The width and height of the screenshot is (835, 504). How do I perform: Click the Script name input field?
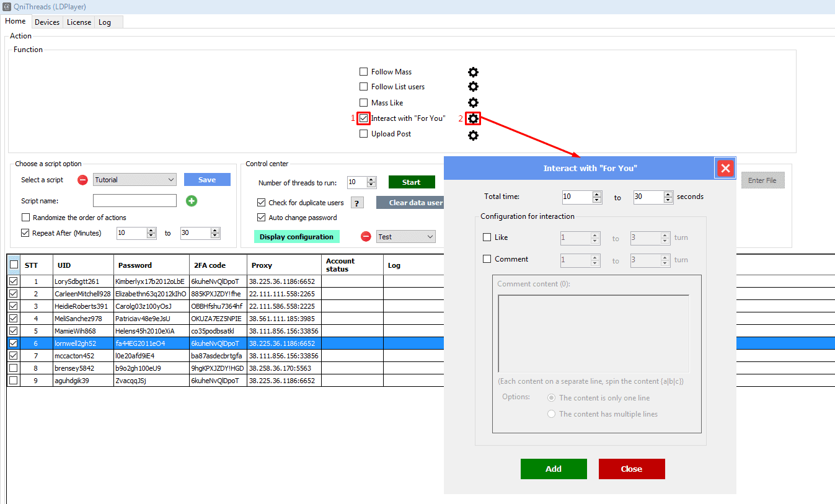(135, 201)
